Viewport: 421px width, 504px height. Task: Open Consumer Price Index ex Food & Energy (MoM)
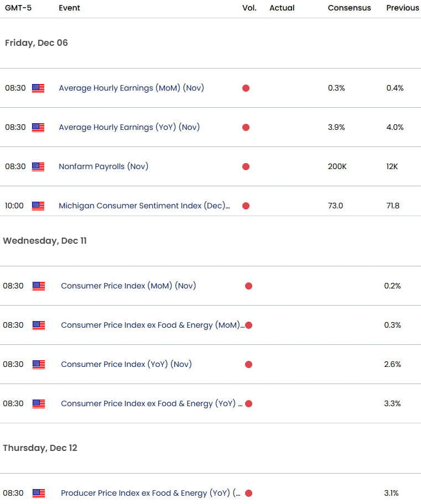(x=153, y=326)
